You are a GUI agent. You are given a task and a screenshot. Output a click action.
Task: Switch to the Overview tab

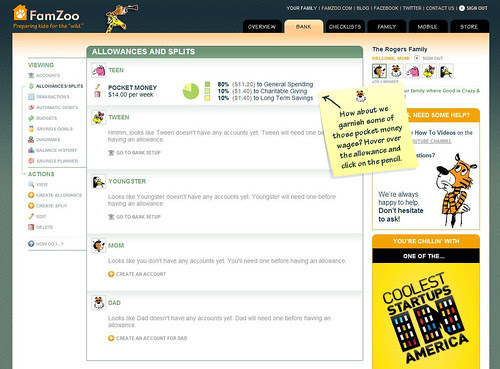point(262,27)
